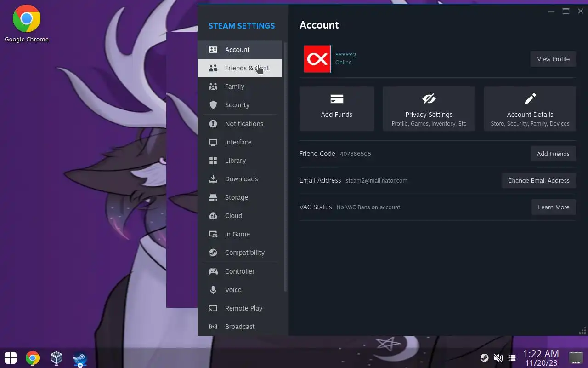Click the View Profile button

coord(553,59)
